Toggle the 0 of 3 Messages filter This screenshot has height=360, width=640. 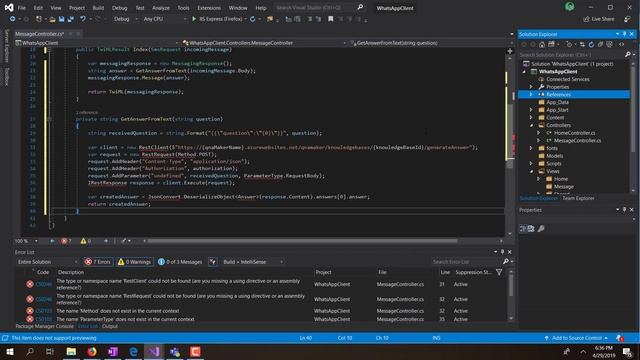point(180,262)
